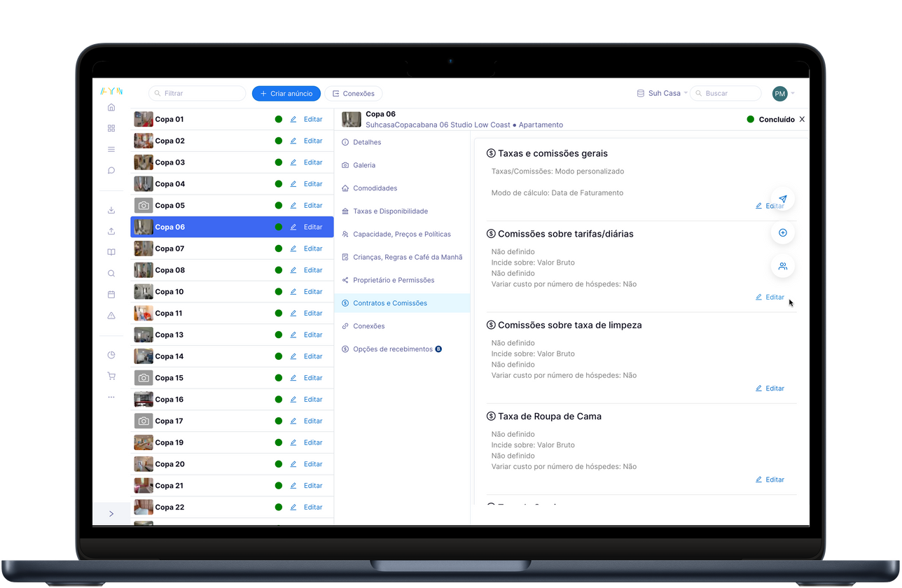
Task: Click the green status dot for Copa 03
Action: 279,162
